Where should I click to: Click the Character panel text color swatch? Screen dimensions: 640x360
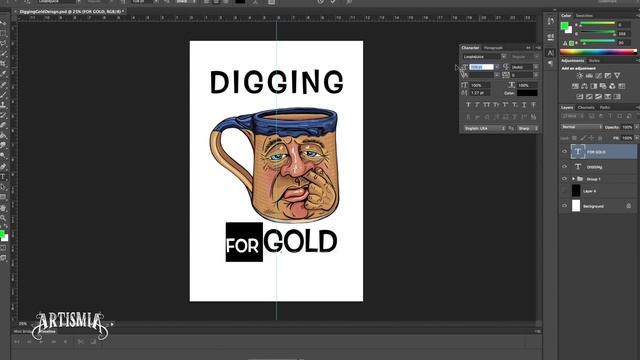[x=527, y=93]
